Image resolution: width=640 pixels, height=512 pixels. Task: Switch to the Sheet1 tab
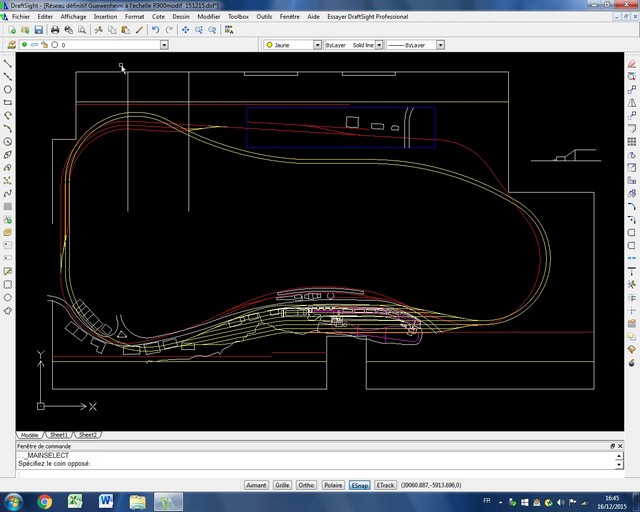[x=59, y=435]
